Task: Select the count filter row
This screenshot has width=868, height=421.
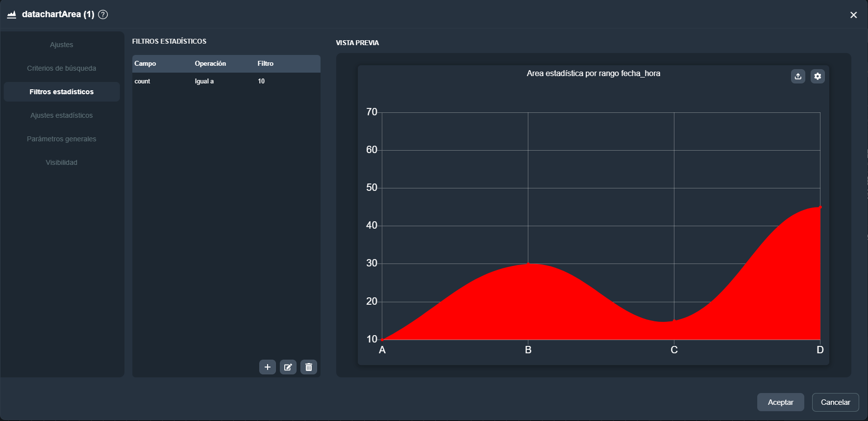Action: tap(226, 81)
